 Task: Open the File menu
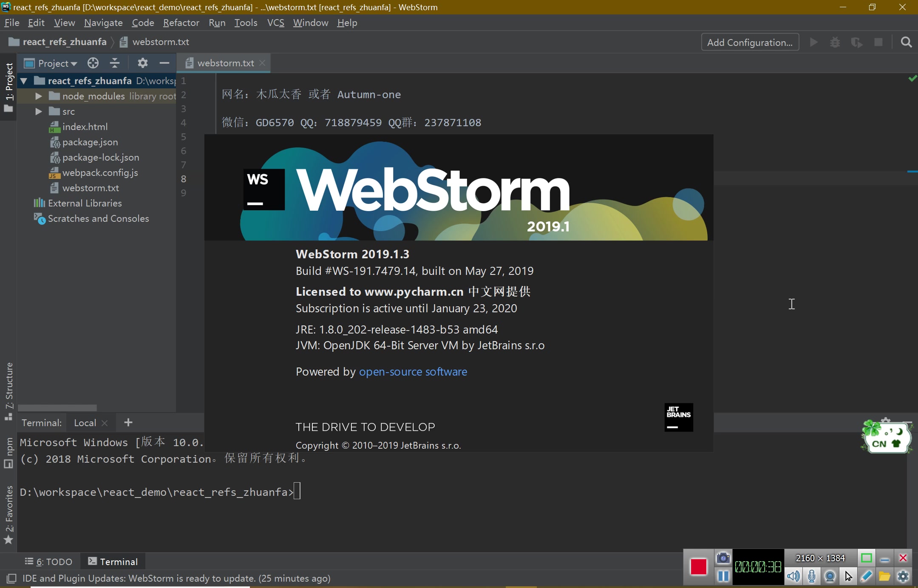tap(12, 23)
